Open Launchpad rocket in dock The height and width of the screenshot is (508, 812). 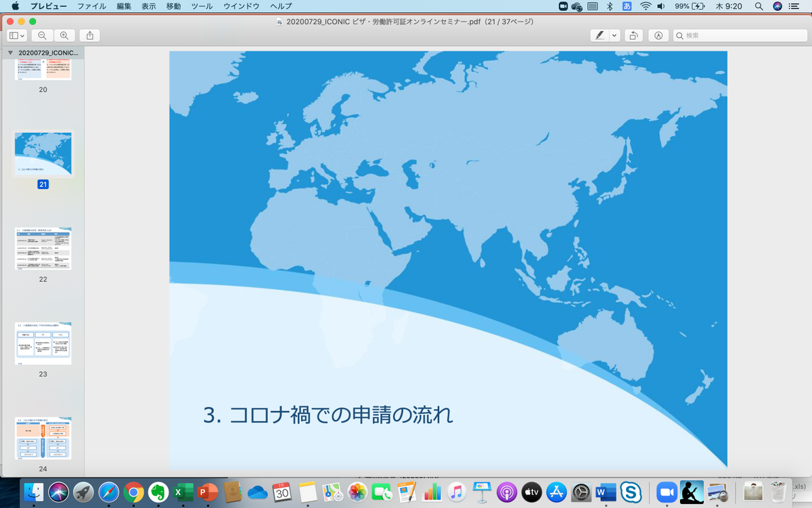(x=84, y=492)
